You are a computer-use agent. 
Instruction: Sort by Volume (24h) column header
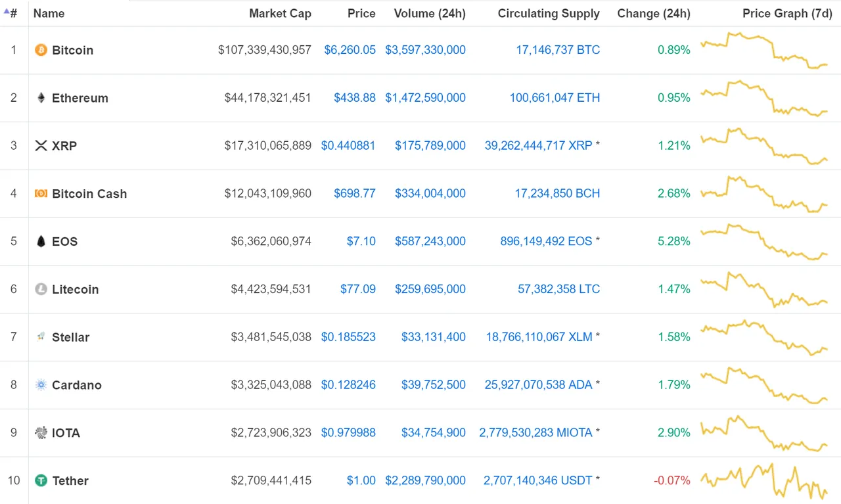click(430, 13)
